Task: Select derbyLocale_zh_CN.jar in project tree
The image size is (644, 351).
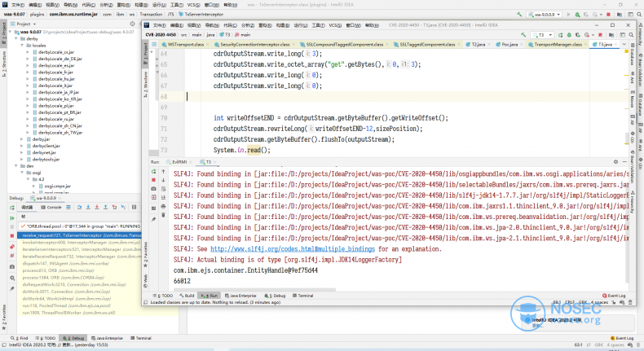Action: 60,125
